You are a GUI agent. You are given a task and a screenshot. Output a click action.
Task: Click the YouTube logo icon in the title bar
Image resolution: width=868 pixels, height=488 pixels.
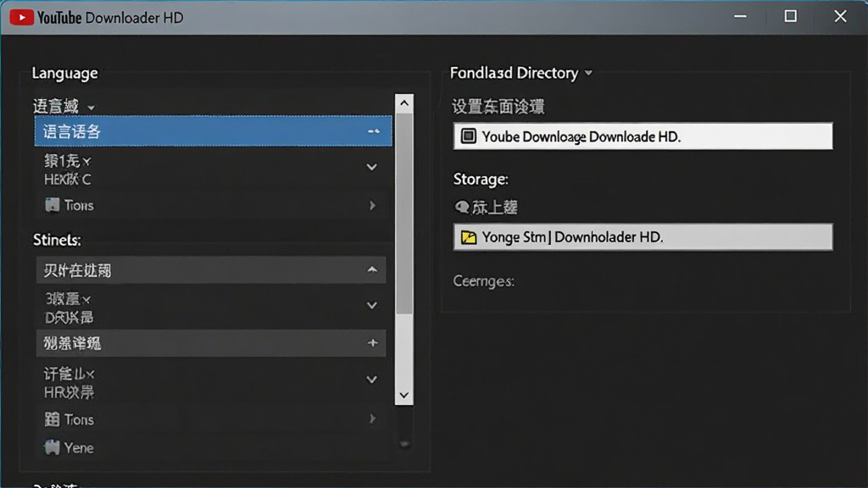(x=21, y=18)
